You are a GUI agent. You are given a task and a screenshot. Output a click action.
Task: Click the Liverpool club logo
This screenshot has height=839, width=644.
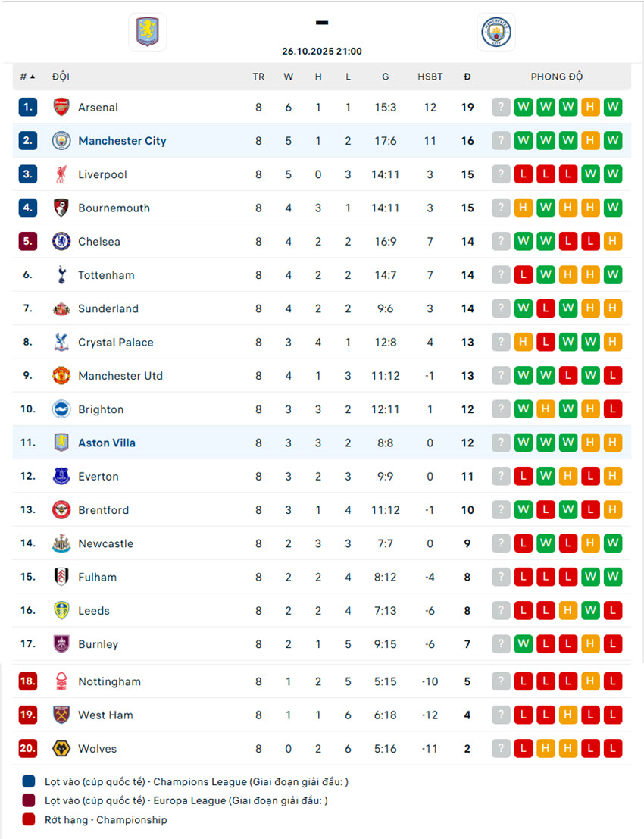tap(61, 174)
